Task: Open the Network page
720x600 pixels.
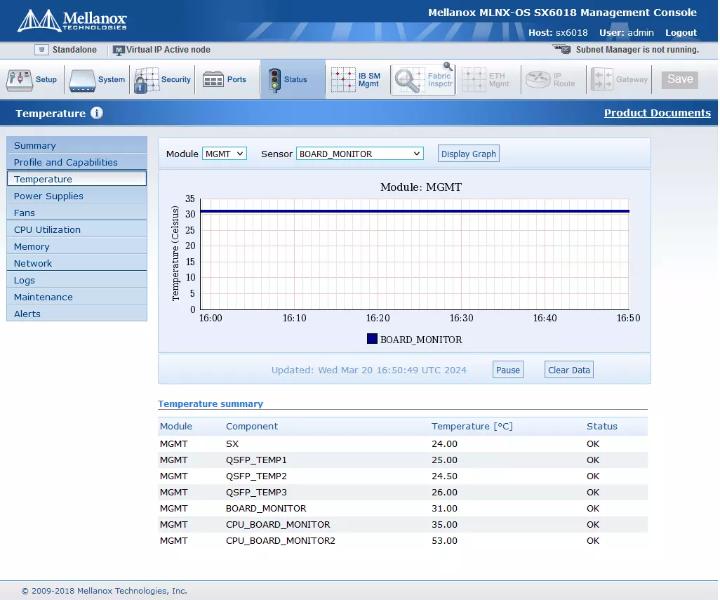Action: [77, 264]
